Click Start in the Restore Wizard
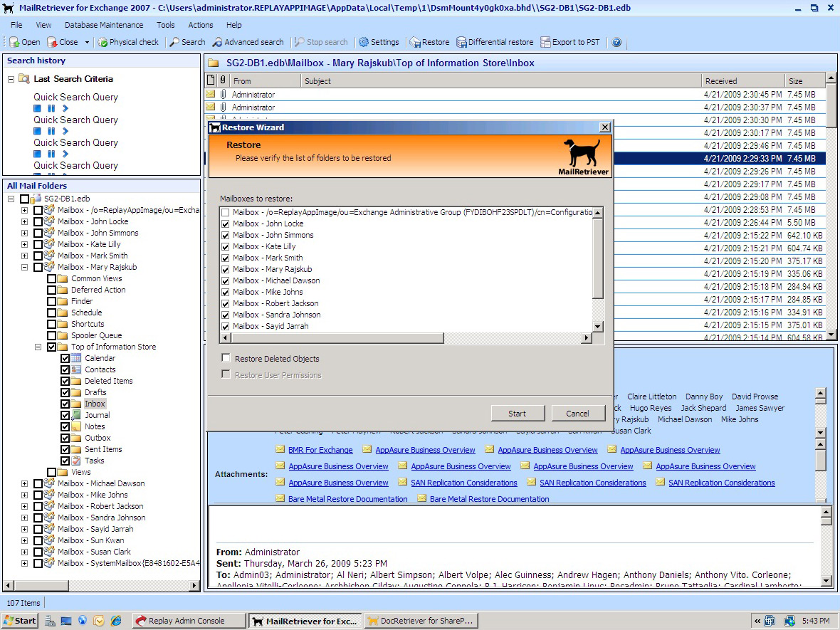Image resolution: width=840 pixels, height=630 pixels. click(x=518, y=413)
